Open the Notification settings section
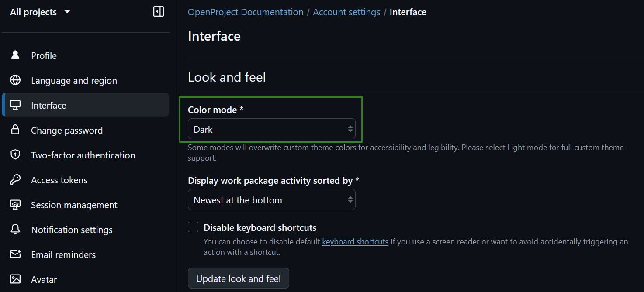 coord(72,229)
